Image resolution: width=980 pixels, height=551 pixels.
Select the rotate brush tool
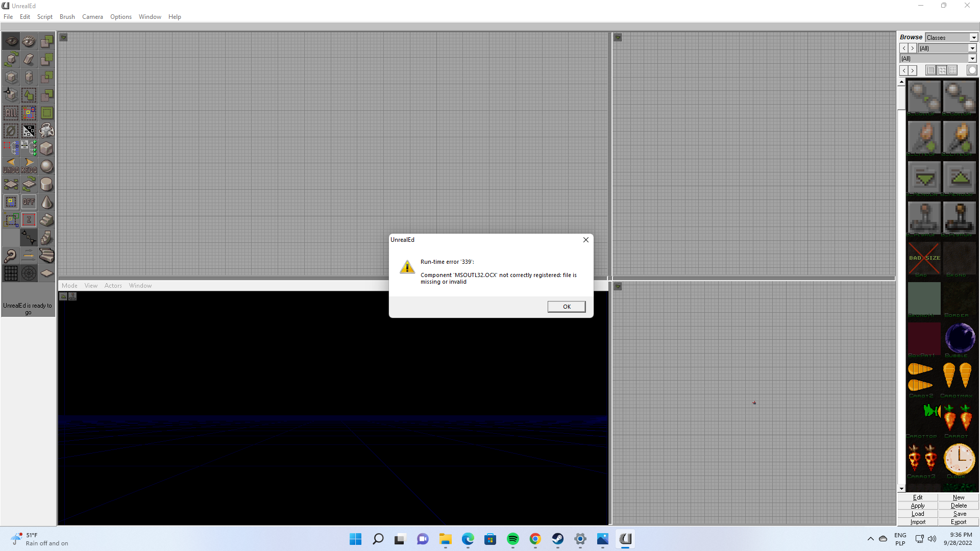[11, 59]
